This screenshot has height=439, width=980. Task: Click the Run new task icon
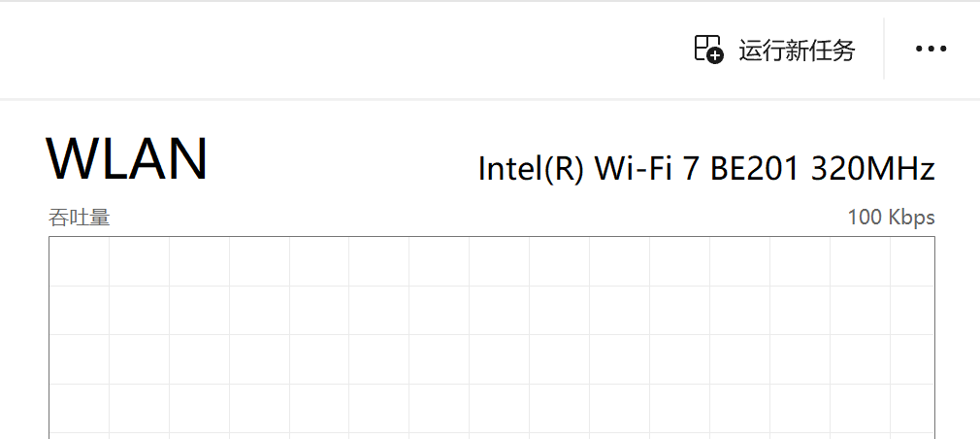708,49
